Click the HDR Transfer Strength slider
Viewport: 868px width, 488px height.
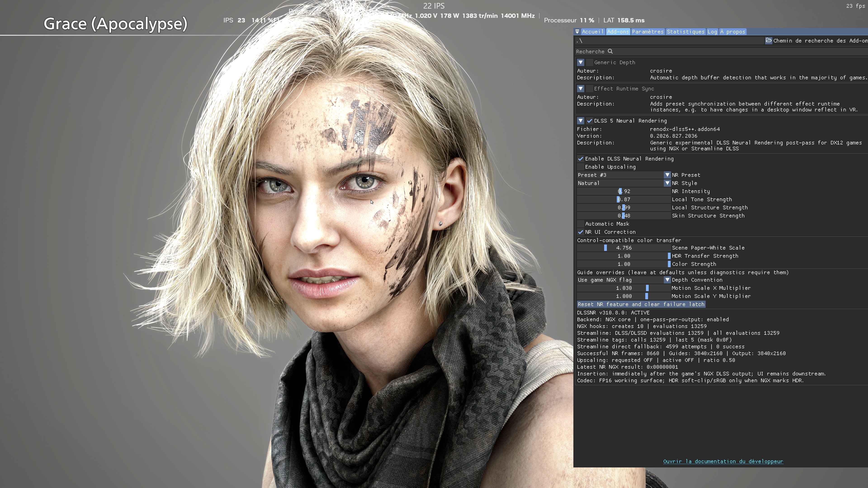click(x=623, y=256)
